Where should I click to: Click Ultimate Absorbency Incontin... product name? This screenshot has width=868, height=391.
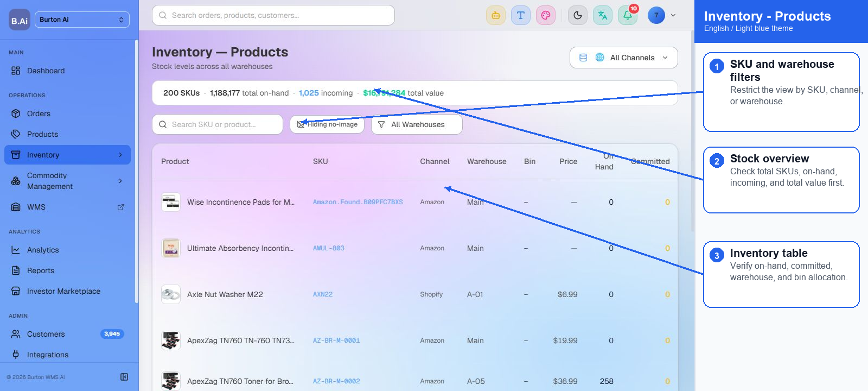click(x=240, y=248)
